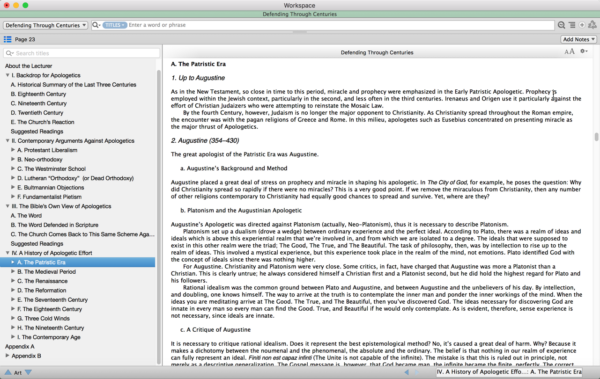Click the Defending Through Centuries green tab bar
600x379 pixels.
click(x=300, y=14)
